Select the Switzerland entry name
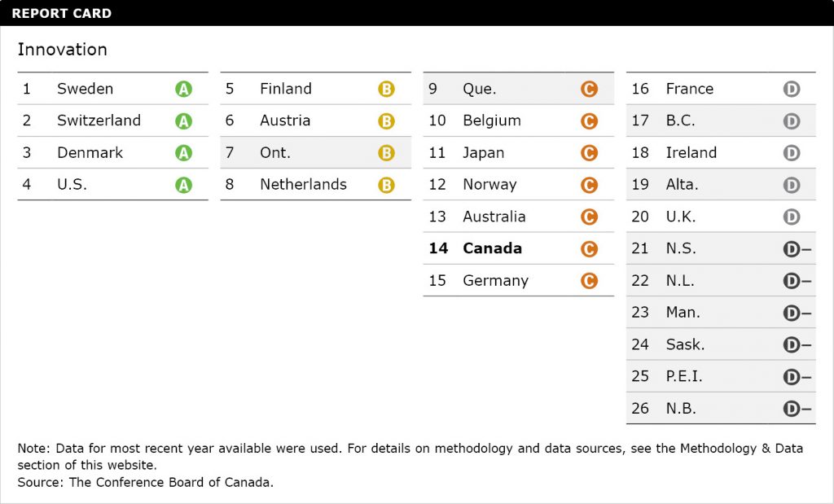The width and height of the screenshot is (834, 504). point(99,121)
